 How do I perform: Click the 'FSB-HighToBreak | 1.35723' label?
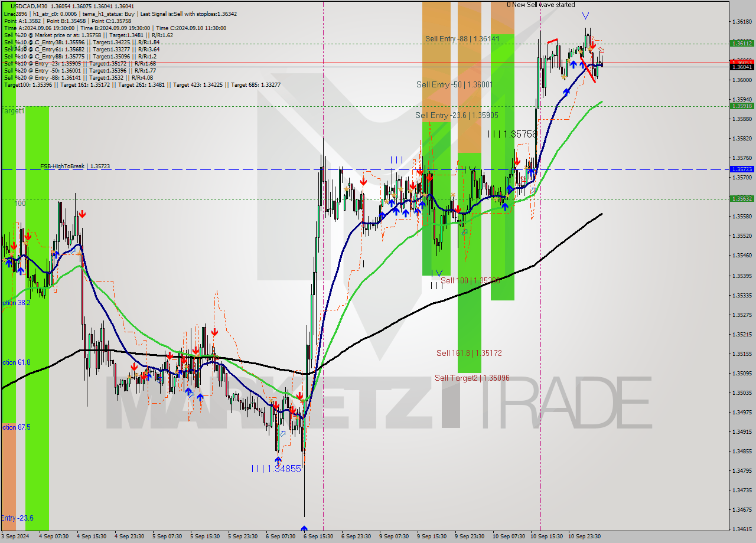[75, 166]
